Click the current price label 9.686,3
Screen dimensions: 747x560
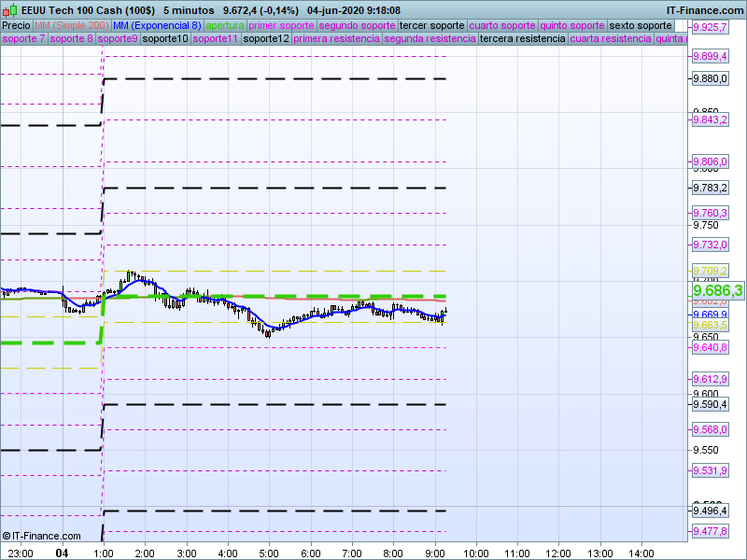coord(717,291)
